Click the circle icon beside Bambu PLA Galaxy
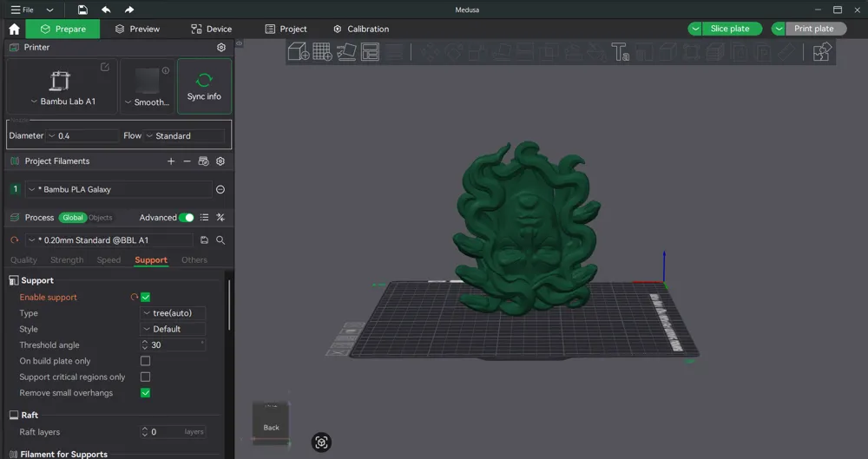This screenshot has width=868, height=459. [x=220, y=189]
